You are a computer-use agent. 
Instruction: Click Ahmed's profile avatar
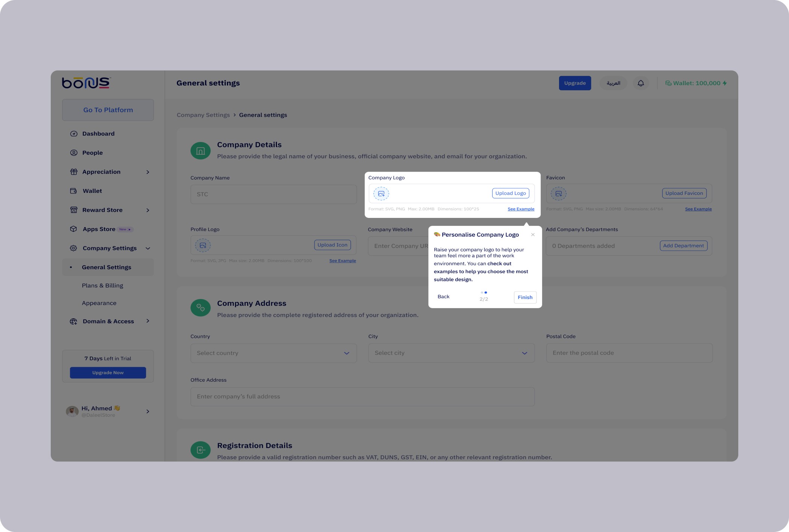point(72,411)
